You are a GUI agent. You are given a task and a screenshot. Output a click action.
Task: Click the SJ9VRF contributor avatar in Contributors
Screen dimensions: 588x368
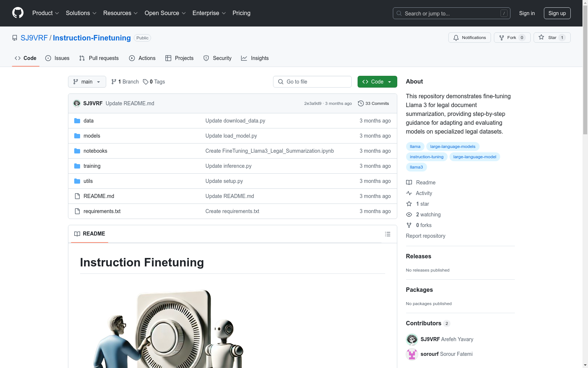(412, 339)
